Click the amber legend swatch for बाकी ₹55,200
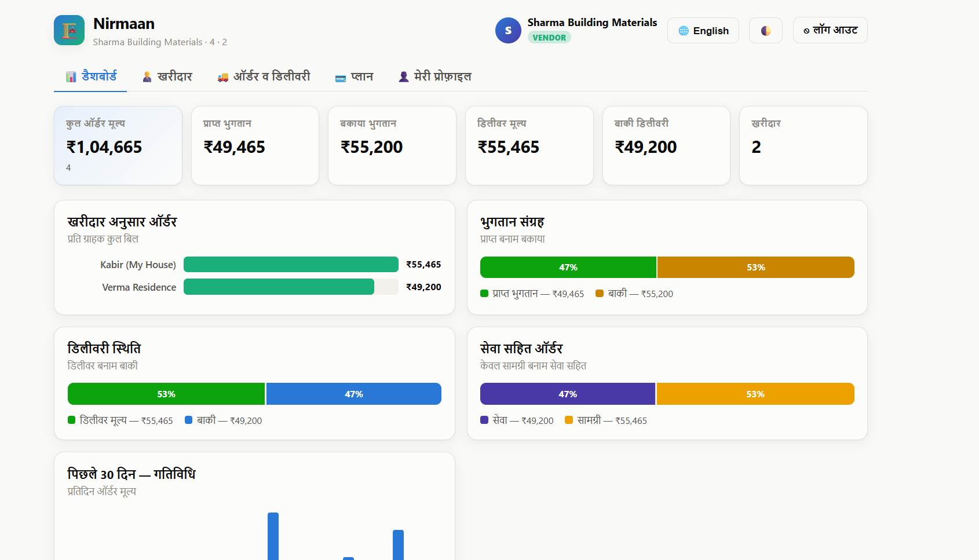Viewport: 979px width, 560px height. (600, 294)
